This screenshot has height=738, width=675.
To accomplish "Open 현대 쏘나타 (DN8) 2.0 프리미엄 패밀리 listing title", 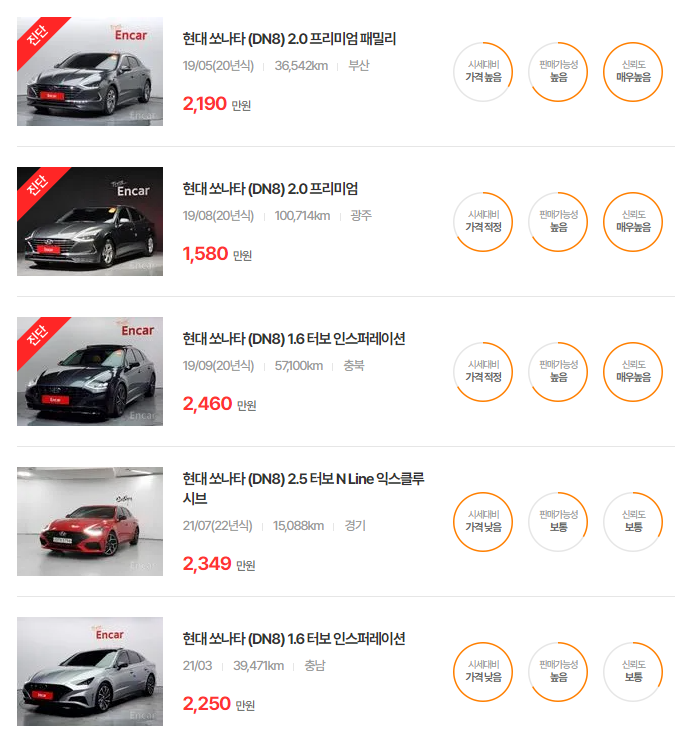I will coord(289,39).
